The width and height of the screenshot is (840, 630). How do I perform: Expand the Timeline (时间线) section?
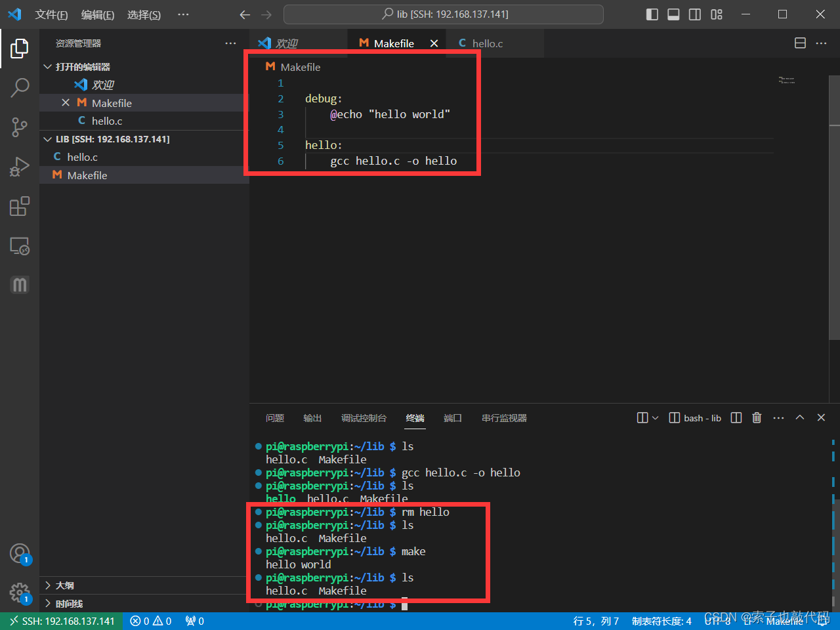(144, 604)
